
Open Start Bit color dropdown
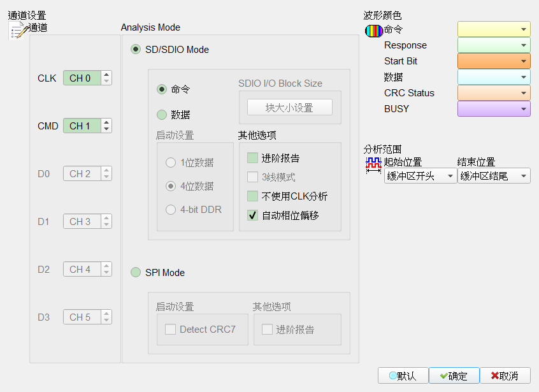point(494,61)
